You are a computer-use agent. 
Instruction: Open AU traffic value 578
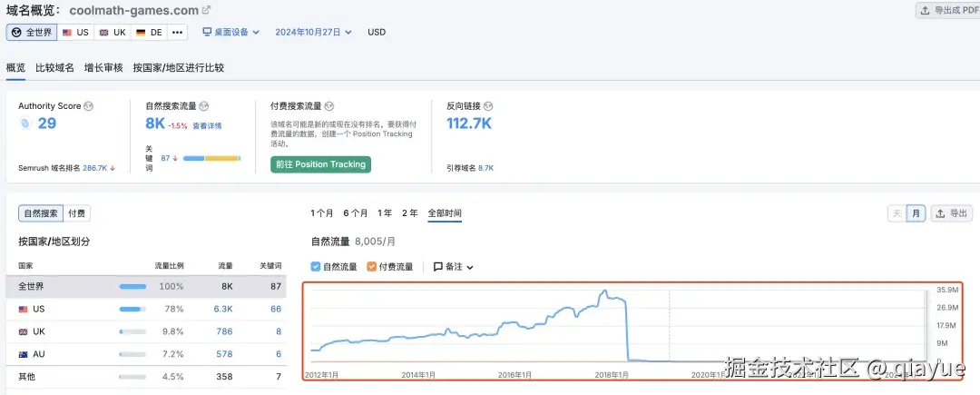pyautogui.click(x=224, y=354)
